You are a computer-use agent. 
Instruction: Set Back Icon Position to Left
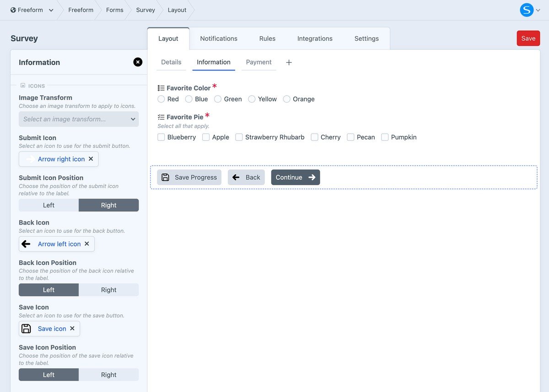pyautogui.click(x=48, y=290)
